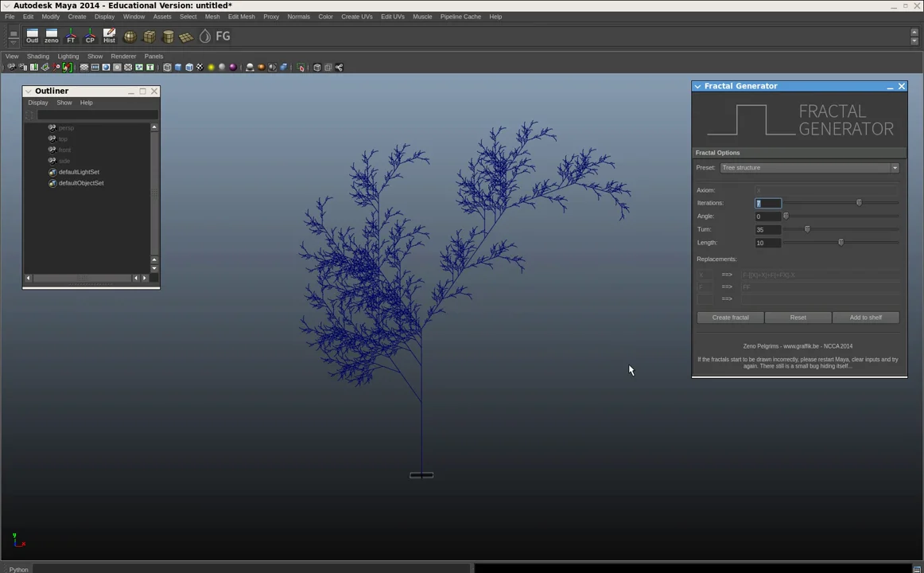Collapse the Fractal Generator panel arrow
The image size is (924, 573).
click(697, 86)
